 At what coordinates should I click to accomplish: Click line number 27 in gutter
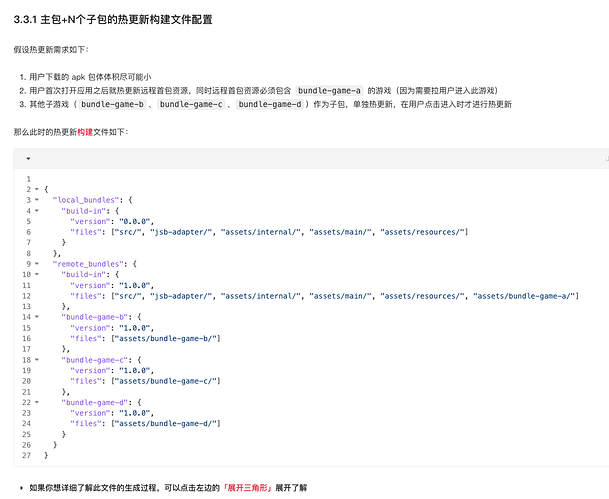[x=26, y=456]
